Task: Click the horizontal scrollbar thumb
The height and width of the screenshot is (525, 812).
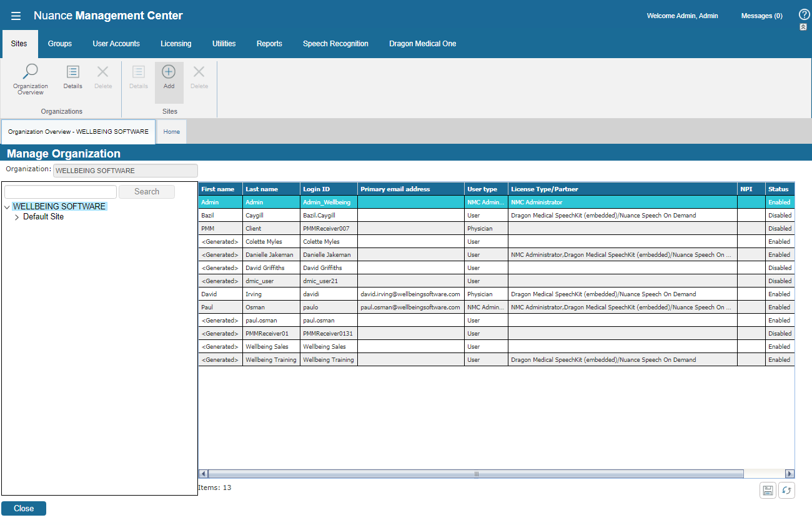Action: tap(476, 474)
